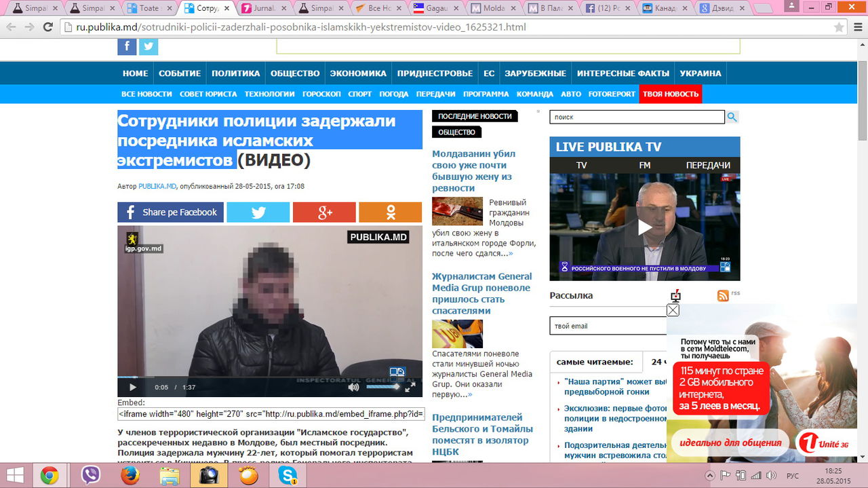This screenshot has height=488, width=868.
Task: Open ВСЕ НОВОСТИ submenu link
Action: click(x=146, y=94)
